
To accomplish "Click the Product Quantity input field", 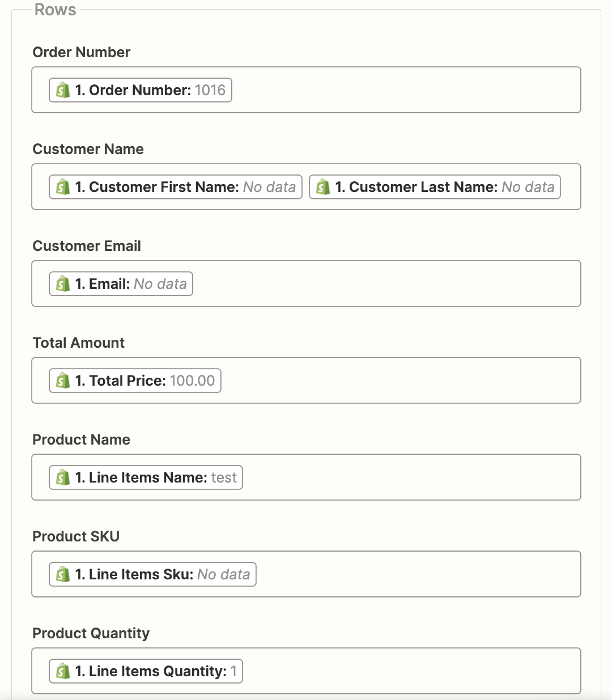I will [397, 671].
